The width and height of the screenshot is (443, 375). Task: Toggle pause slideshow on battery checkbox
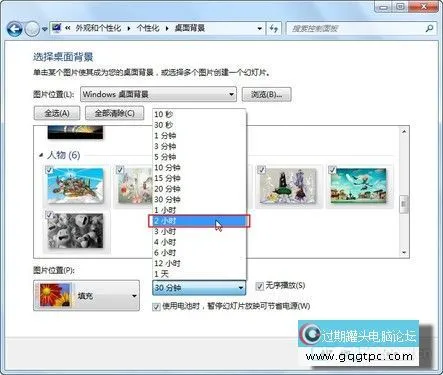point(156,307)
